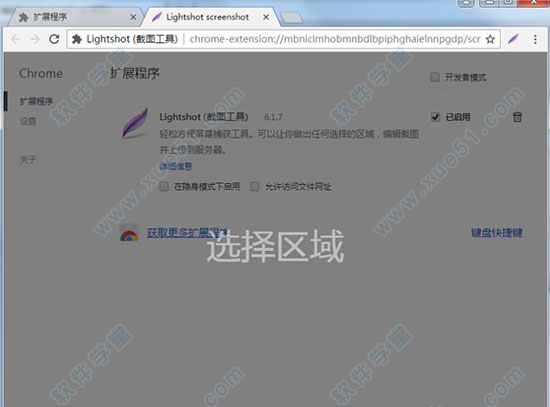The width and height of the screenshot is (550, 407).
Task: Click the Lightshot feather toolbar icon
Action: [513, 39]
